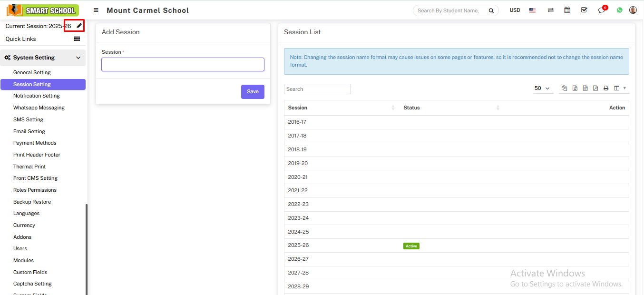Open the calendar icon in top bar

click(567, 10)
